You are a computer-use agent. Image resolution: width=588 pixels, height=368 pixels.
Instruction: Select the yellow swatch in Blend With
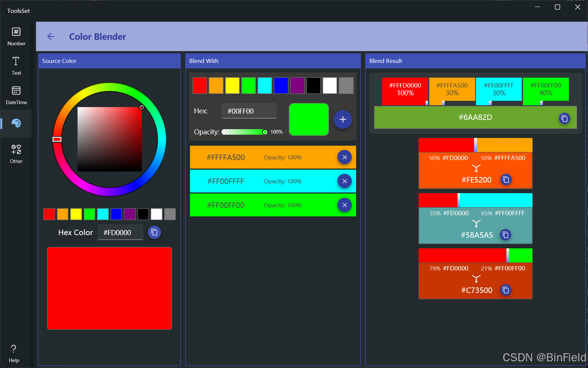coord(232,86)
